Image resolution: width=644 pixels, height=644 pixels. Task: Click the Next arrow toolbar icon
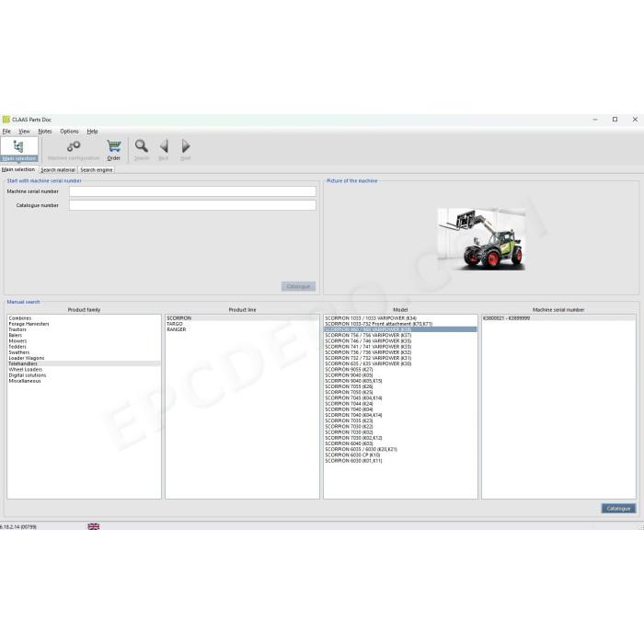click(185, 146)
